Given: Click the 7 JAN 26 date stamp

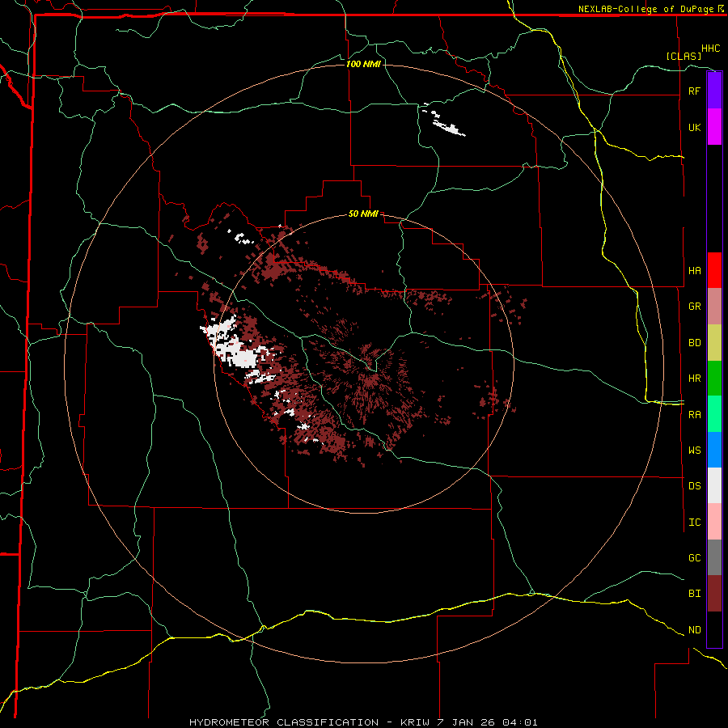Looking at the screenshot, I should [464, 722].
